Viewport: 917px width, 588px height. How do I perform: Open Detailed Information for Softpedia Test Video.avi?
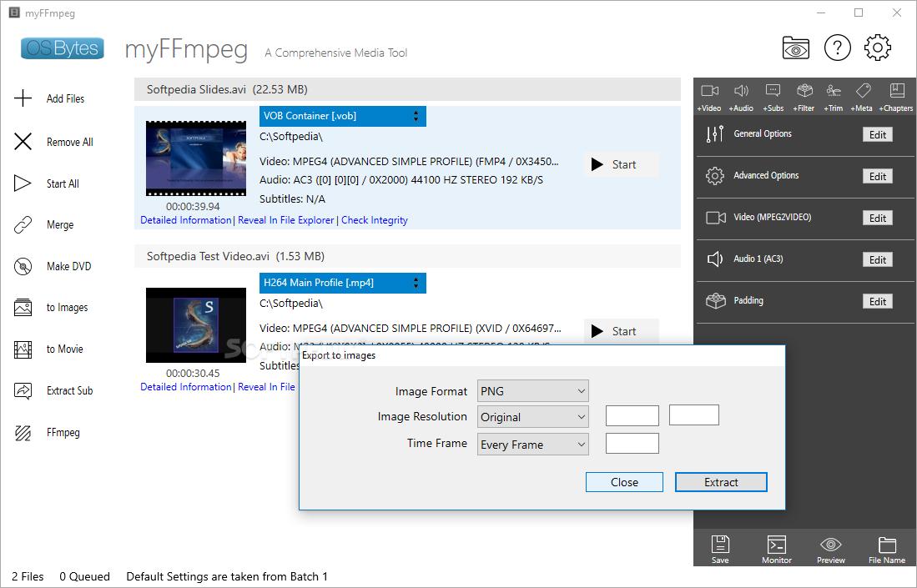click(x=186, y=386)
